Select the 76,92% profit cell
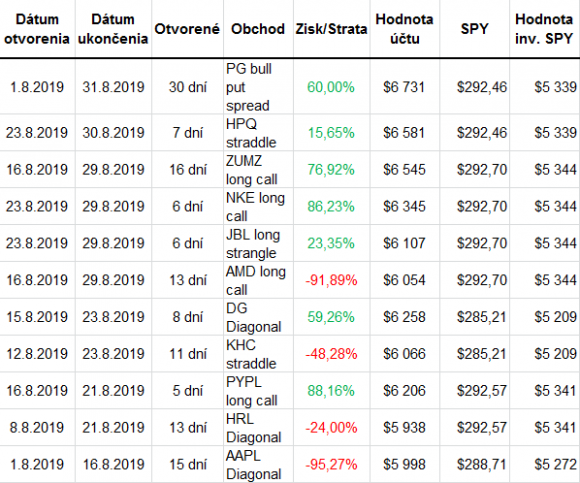Viewport: 580px width, 483px height. click(331, 169)
